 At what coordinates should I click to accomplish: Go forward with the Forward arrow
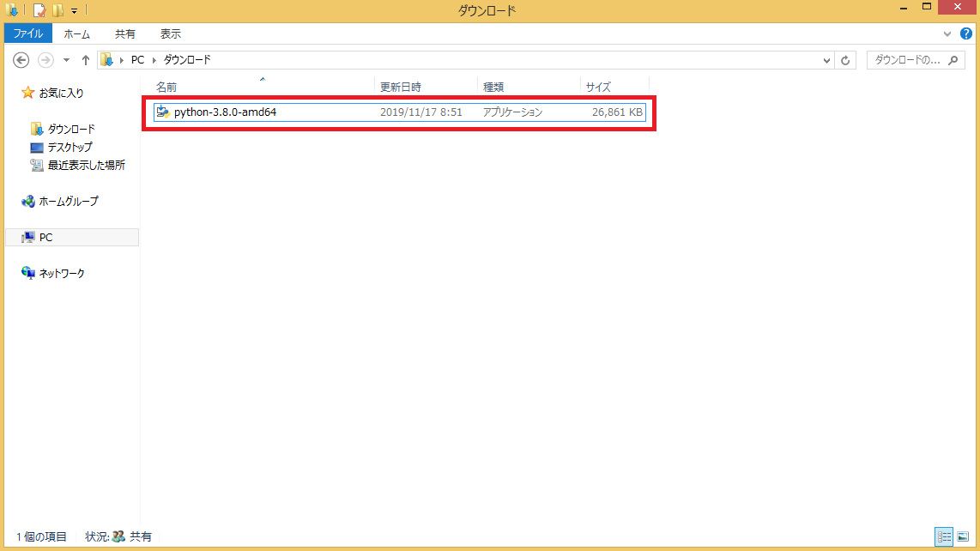(45, 60)
